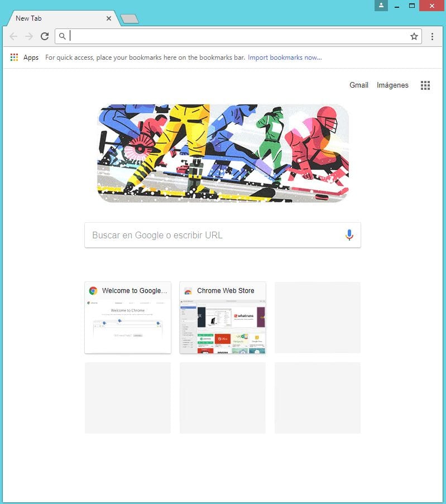Click the Chrome logo on Welcome tile
This screenshot has width=446, height=504.
[93, 291]
